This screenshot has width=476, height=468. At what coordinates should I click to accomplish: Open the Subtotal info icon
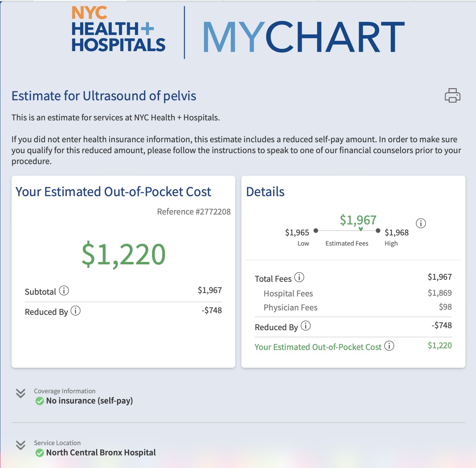coord(64,291)
